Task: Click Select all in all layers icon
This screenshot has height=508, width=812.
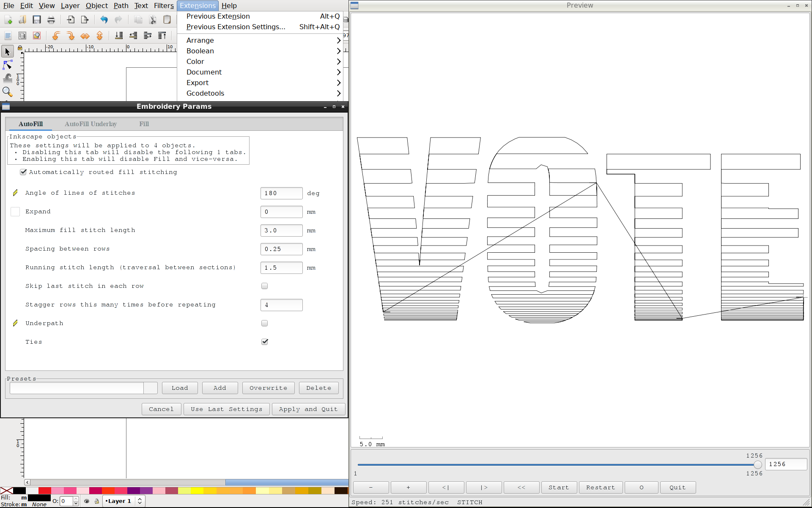Action: point(22,36)
